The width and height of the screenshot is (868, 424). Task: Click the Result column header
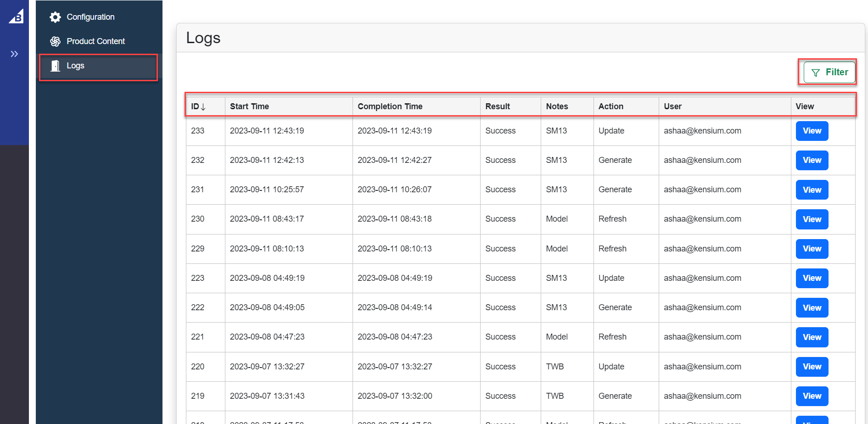tap(497, 106)
